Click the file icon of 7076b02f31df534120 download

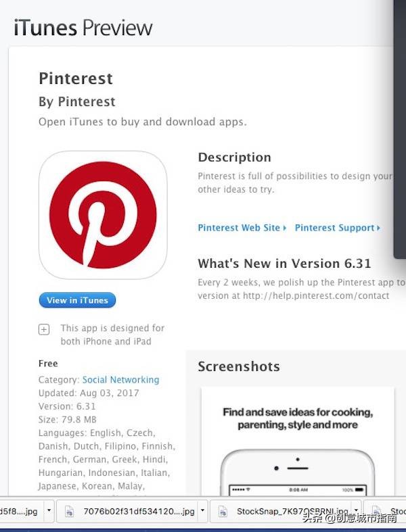69,511
